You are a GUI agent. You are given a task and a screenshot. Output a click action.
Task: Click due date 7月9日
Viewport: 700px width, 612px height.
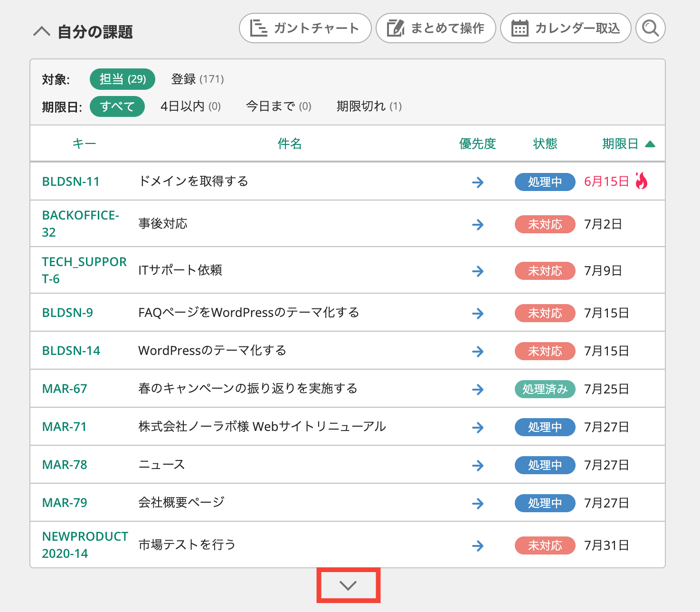[x=603, y=270]
